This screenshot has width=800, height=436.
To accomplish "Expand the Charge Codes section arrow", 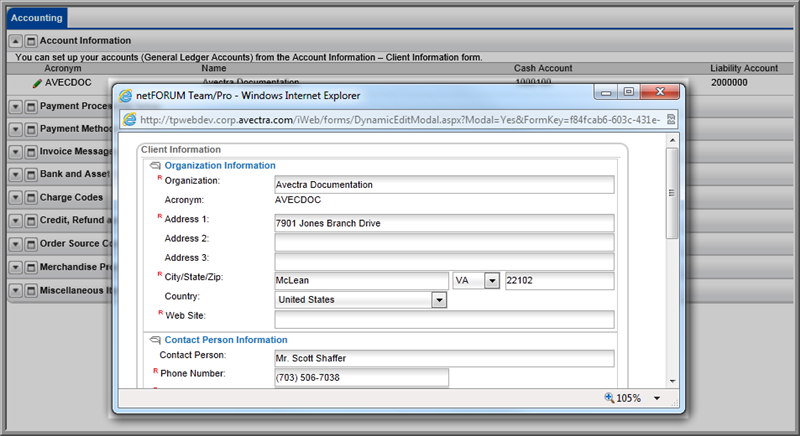I will pyautogui.click(x=16, y=197).
